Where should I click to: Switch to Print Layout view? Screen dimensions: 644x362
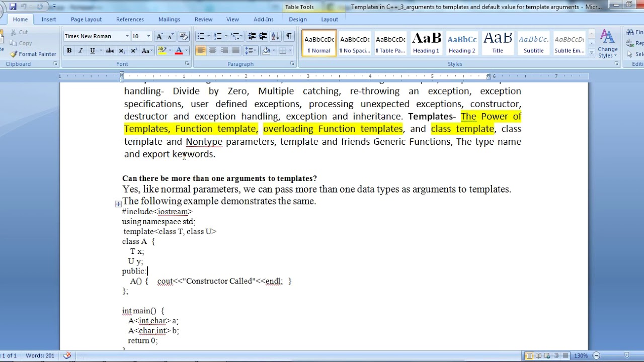[x=529, y=355]
